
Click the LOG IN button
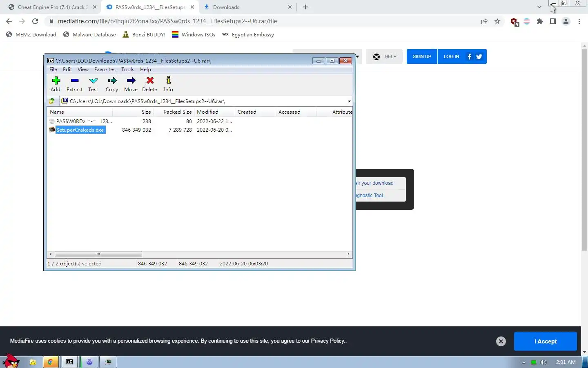(x=451, y=56)
